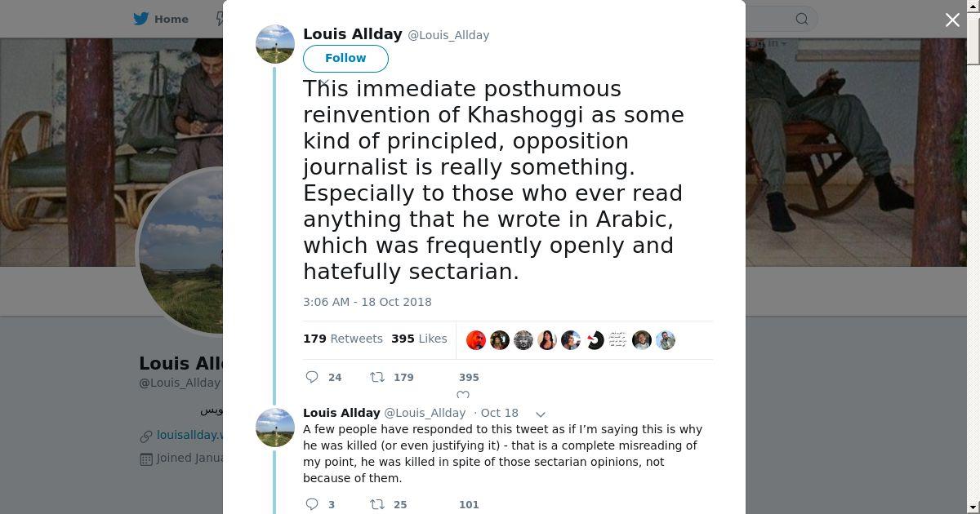Click the Twitter bird Home icon
Image resolution: width=980 pixels, height=514 pixels.
(141, 19)
